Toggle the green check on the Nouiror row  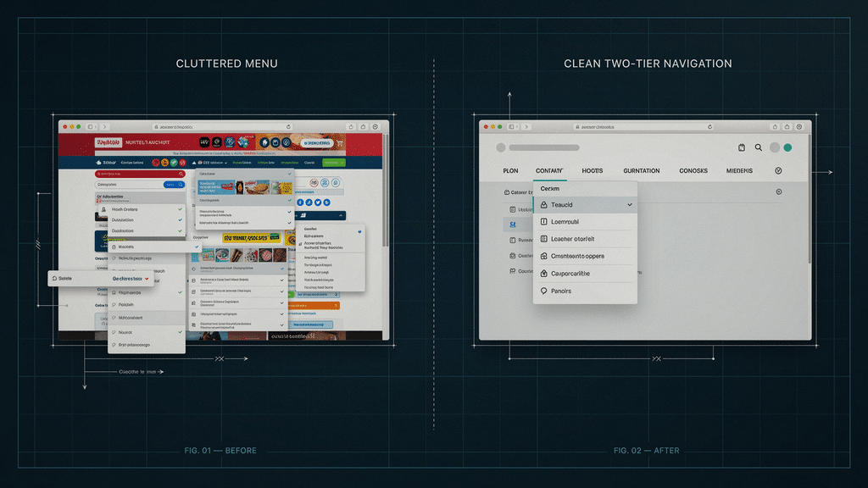point(180,332)
